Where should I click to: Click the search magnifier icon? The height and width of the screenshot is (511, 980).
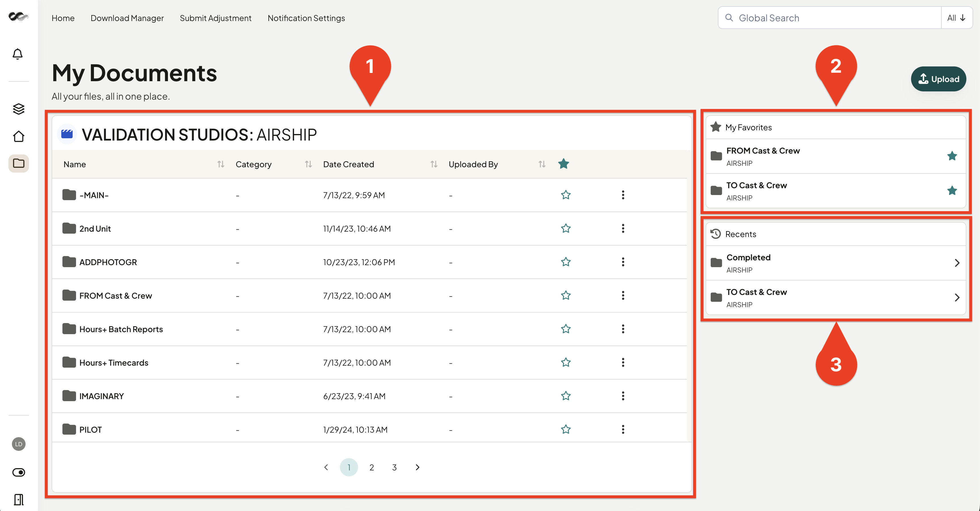coord(729,18)
